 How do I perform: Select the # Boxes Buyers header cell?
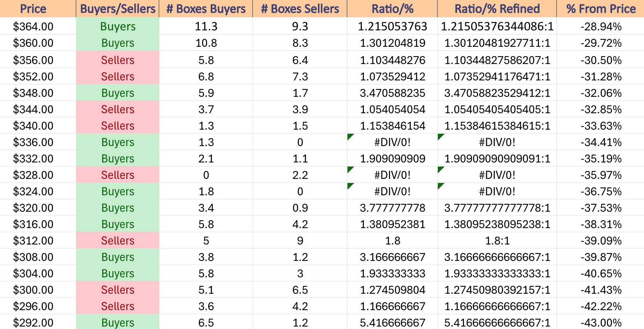(x=206, y=9)
